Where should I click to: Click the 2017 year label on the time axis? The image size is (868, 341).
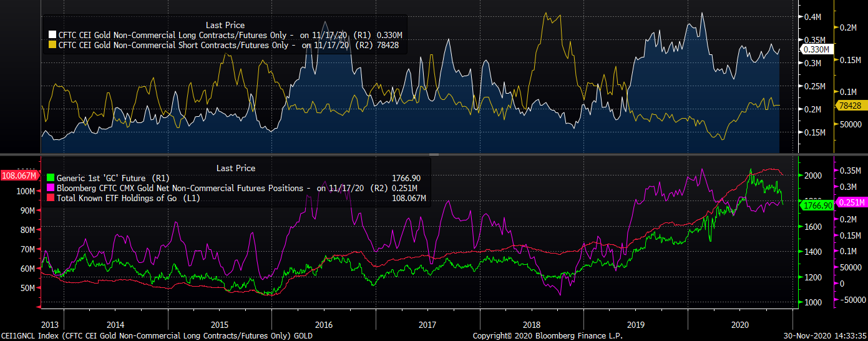pyautogui.click(x=427, y=325)
